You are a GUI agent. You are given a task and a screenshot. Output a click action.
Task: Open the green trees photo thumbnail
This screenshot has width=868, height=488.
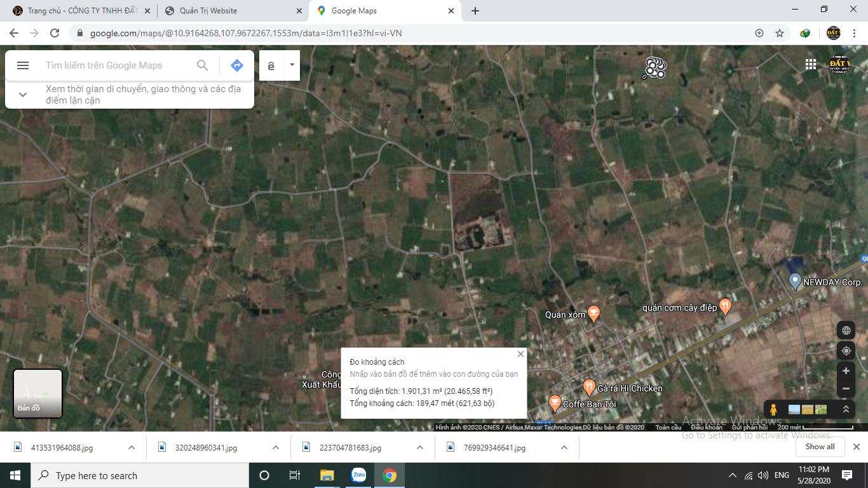click(821, 409)
